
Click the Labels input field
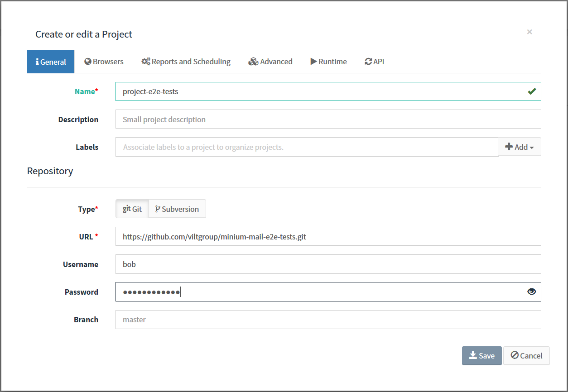307,147
